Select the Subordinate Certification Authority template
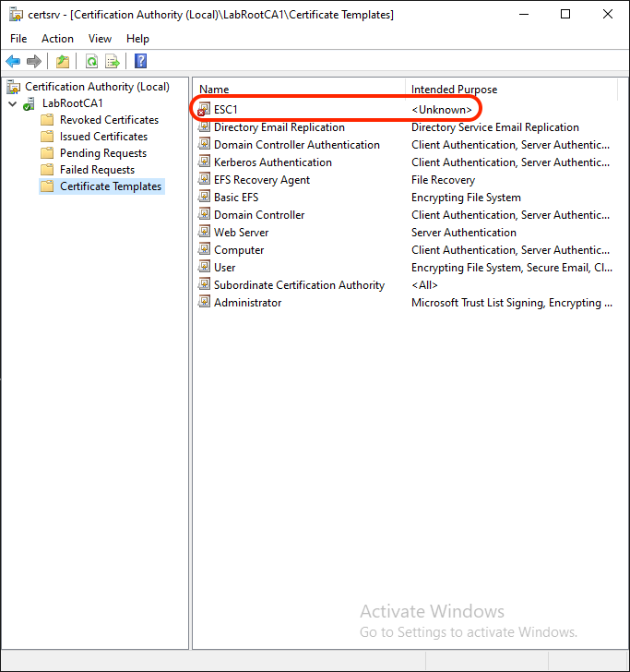630x672 pixels. coord(299,285)
